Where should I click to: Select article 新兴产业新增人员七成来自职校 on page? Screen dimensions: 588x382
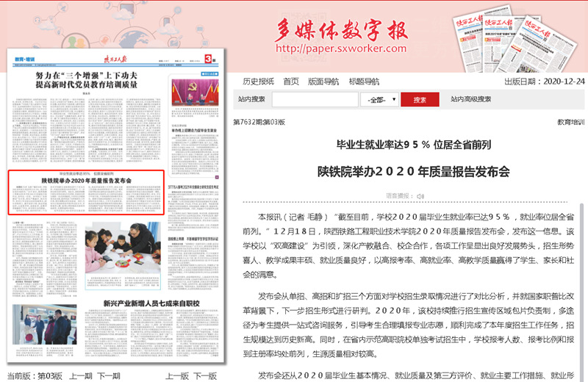[151, 303]
